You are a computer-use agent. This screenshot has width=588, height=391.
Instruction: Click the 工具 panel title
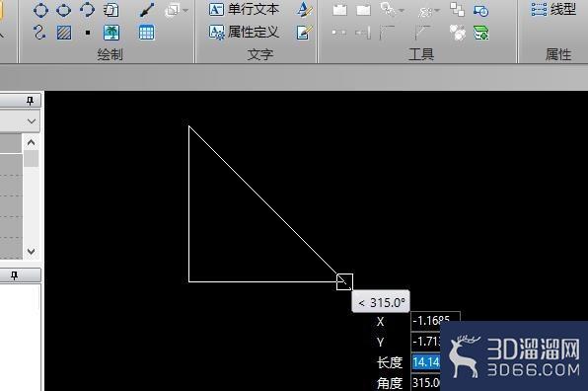[x=421, y=54]
